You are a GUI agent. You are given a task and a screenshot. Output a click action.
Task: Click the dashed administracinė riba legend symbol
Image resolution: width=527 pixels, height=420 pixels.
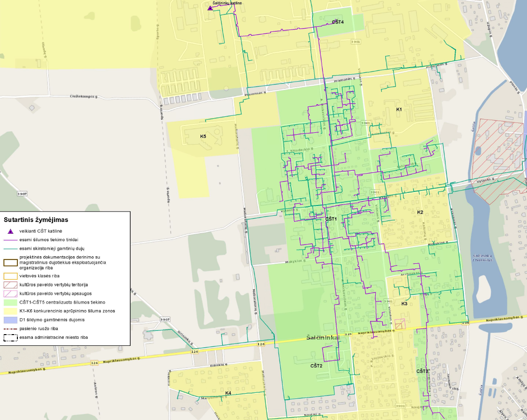tap(10, 338)
